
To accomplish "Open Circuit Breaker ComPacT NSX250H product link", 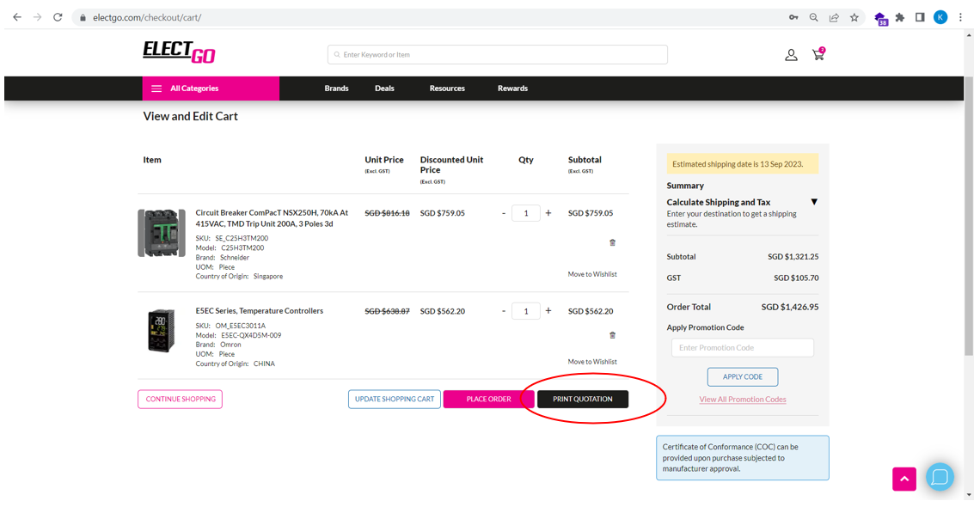I will tap(273, 218).
